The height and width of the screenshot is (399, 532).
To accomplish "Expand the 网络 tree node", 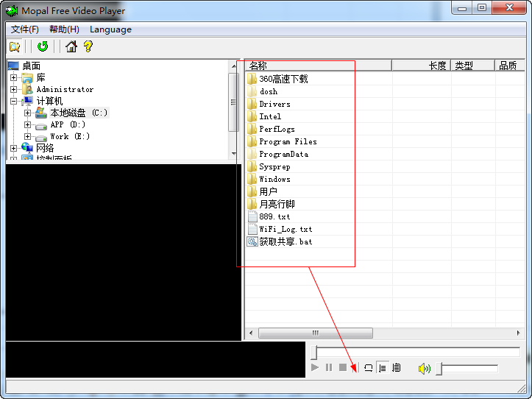I will [x=13, y=148].
